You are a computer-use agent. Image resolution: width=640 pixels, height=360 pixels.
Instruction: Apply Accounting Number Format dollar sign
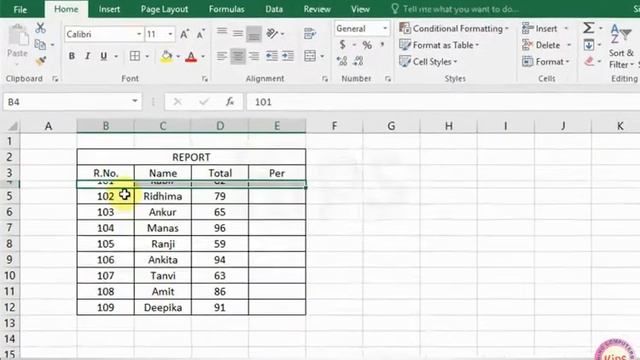[x=342, y=45]
